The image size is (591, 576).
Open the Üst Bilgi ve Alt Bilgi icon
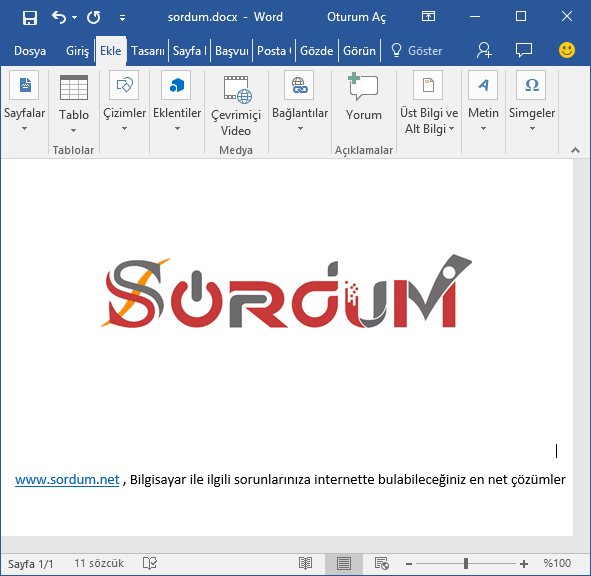coord(428,85)
